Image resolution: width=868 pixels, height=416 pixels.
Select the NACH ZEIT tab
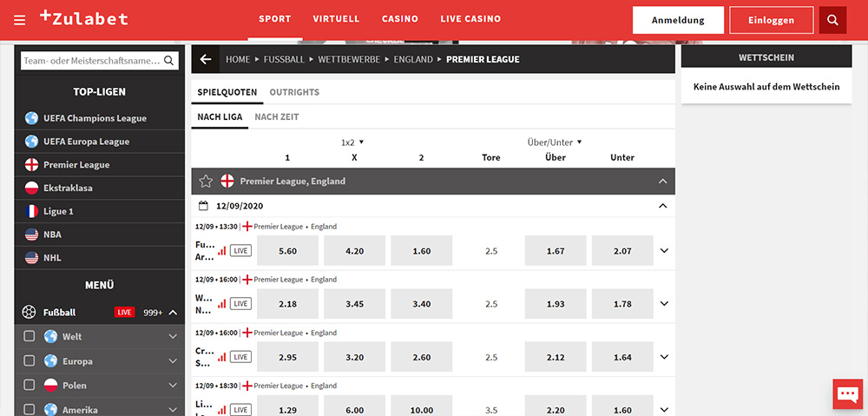[x=277, y=117]
